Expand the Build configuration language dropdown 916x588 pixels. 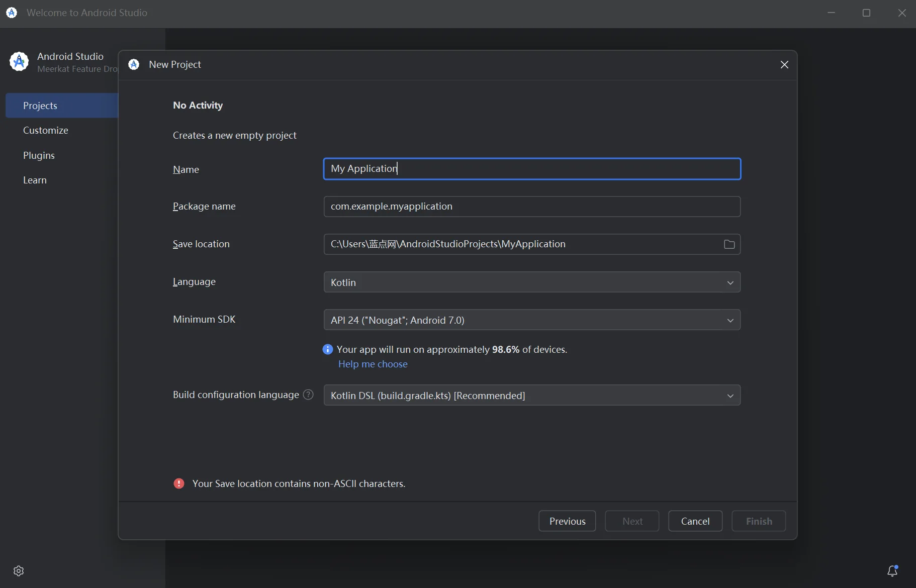tap(532, 396)
